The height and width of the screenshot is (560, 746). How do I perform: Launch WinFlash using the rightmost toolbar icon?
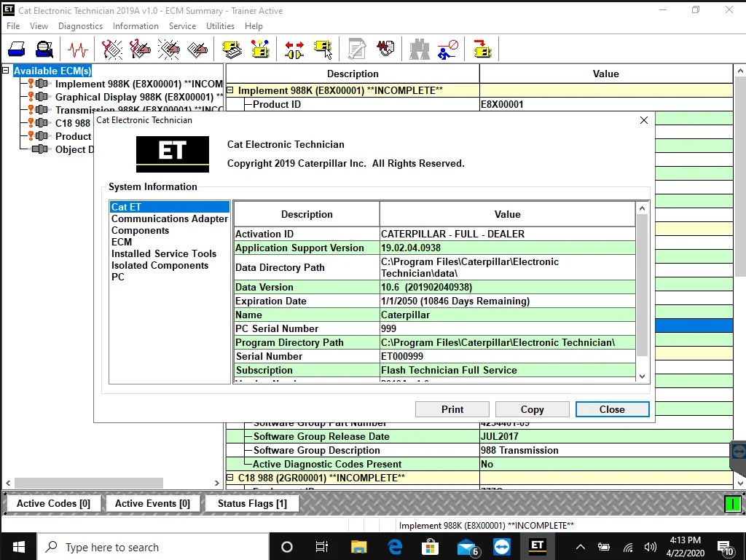482,49
